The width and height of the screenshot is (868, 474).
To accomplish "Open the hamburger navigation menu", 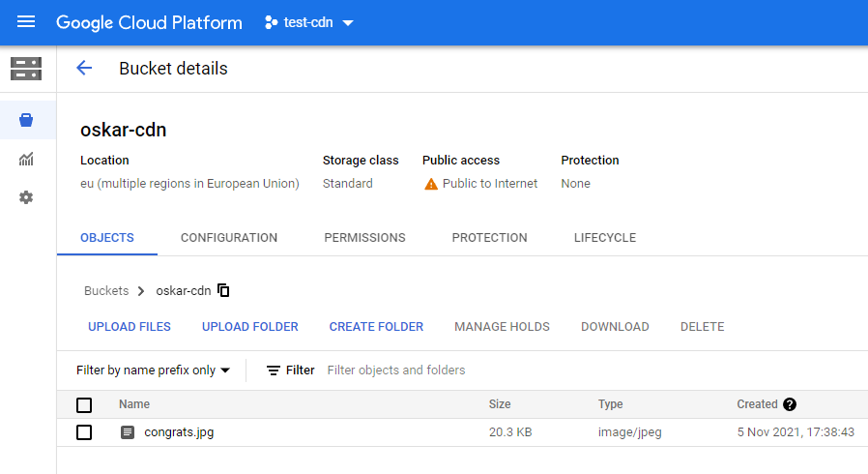I will click(26, 22).
